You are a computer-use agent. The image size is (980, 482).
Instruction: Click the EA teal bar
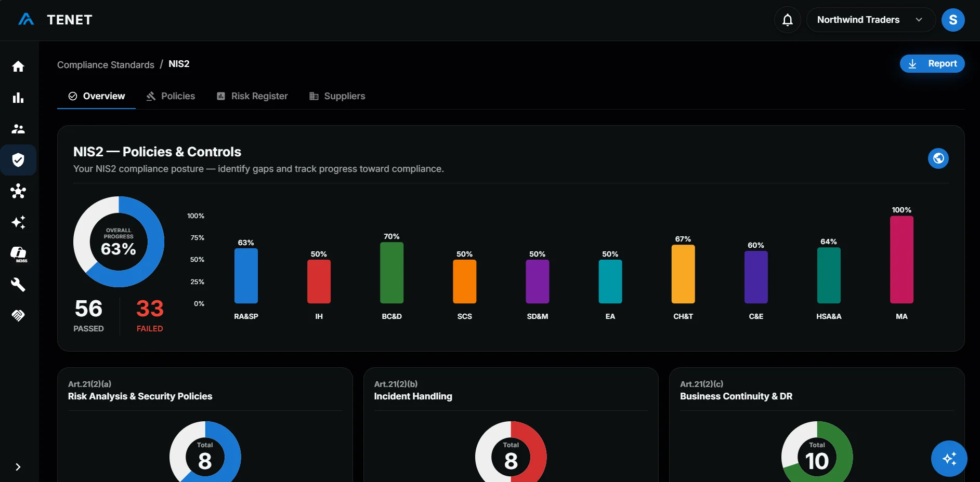610,282
